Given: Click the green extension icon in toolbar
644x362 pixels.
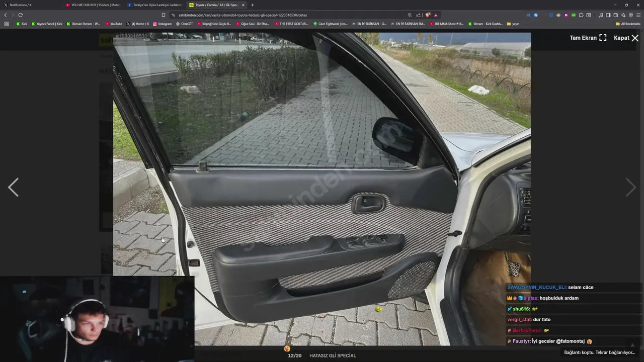Looking at the screenshot, I should pos(573,15).
